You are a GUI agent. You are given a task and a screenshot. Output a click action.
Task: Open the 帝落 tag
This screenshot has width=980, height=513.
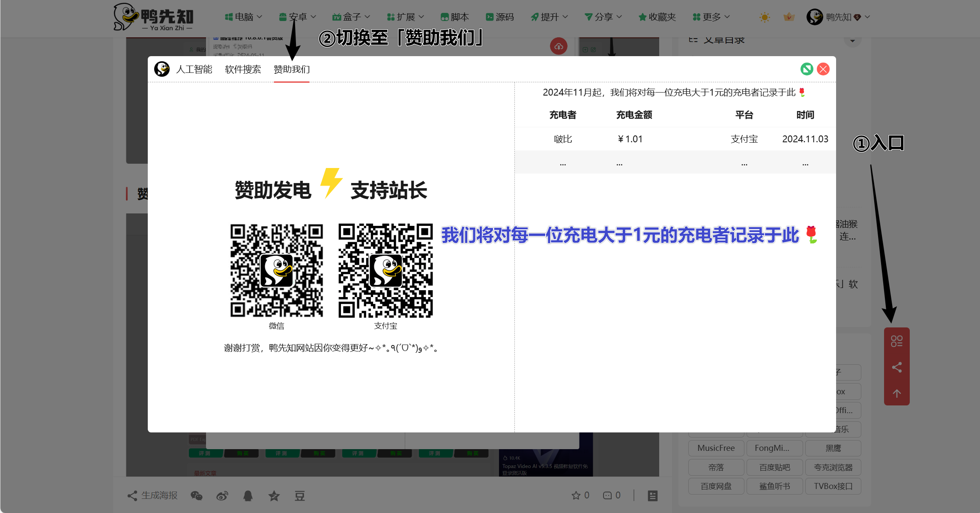[x=716, y=467]
